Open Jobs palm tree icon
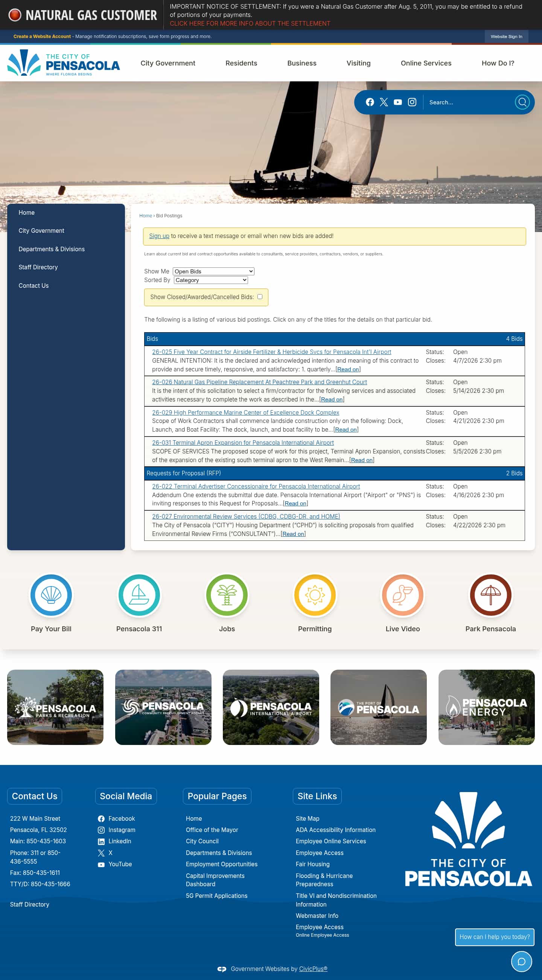The width and height of the screenshot is (542, 980). 227,595
